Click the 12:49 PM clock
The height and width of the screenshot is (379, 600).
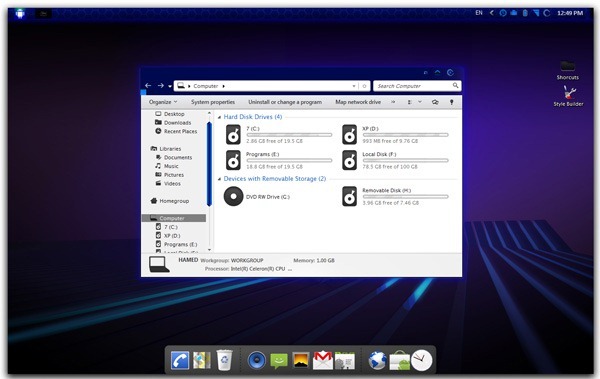570,13
